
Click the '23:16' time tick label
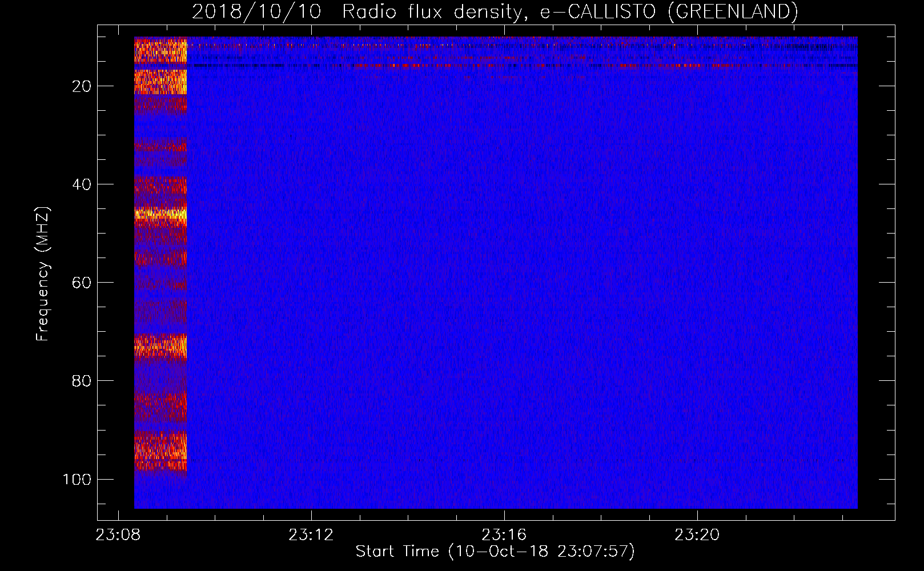pos(504,535)
